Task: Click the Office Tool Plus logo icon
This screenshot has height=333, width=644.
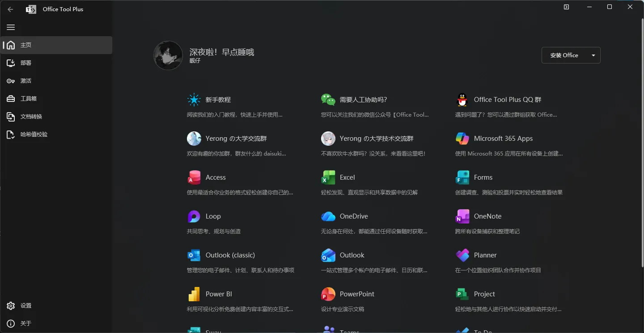Action: [31, 9]
